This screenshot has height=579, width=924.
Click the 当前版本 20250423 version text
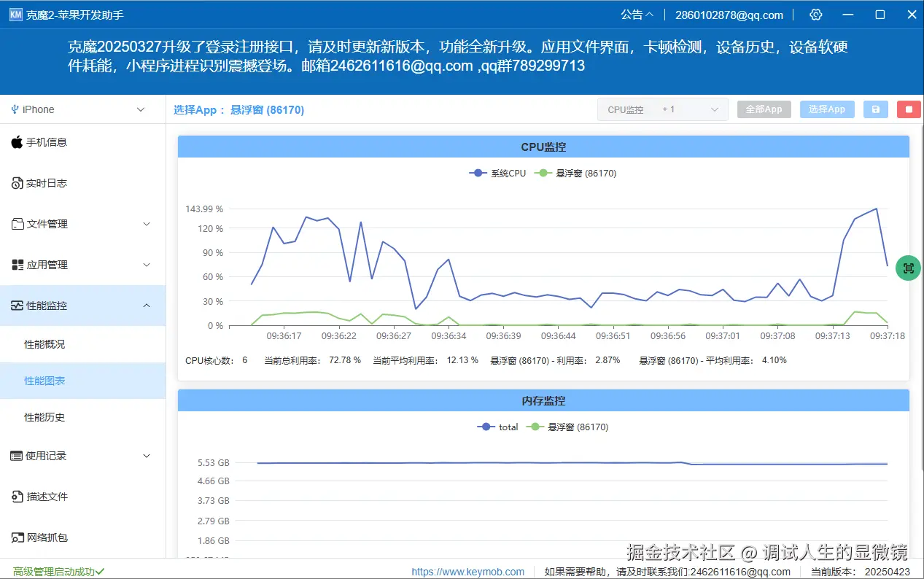pyautogui.click(x=861, y=572)
